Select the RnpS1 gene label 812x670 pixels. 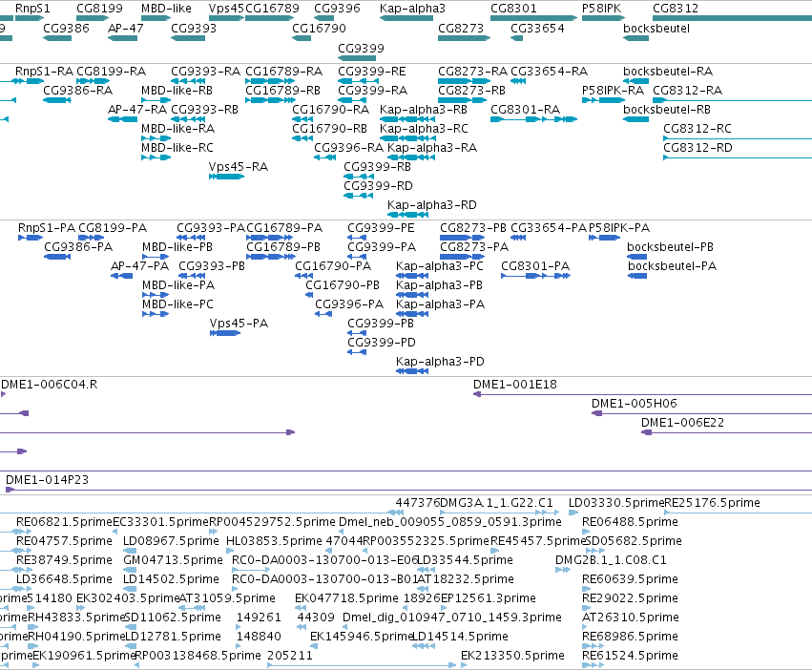tap(32, 9)
